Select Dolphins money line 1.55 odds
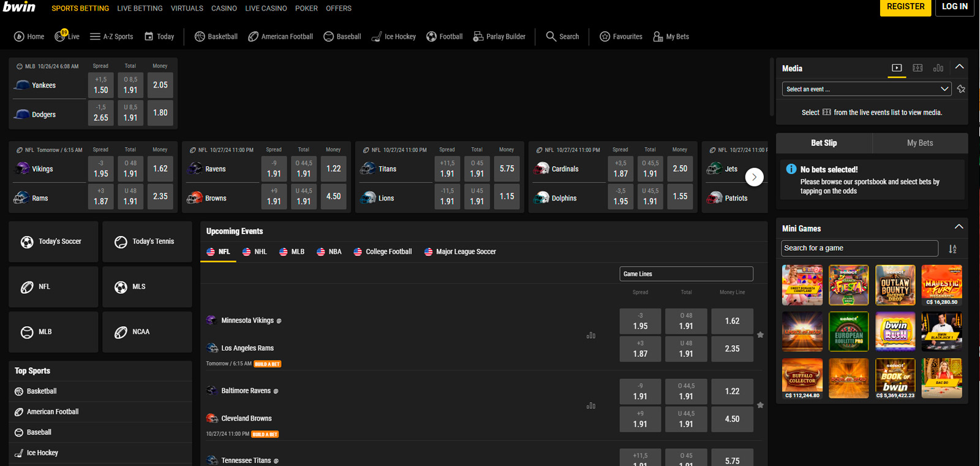980x466 pixels. point(680,196)
